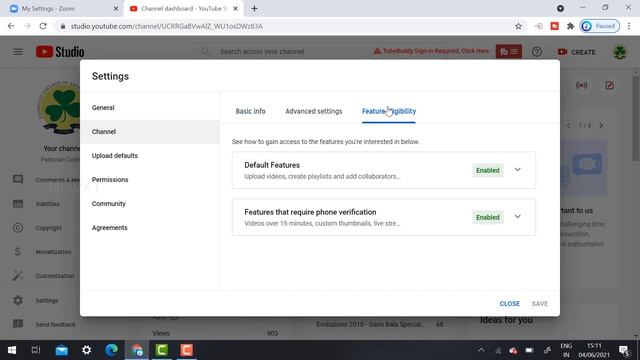640x360 pixels.
Task: Click the Customization wand icon
Action: 18,276
